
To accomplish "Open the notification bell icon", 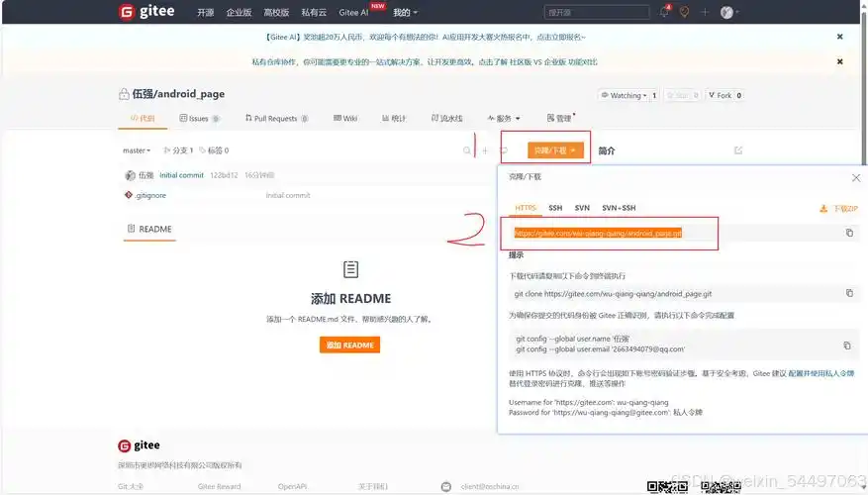I will click(664, 12).
